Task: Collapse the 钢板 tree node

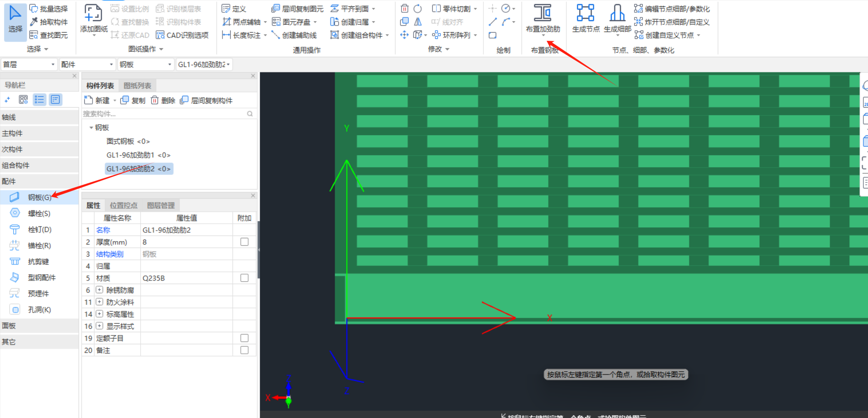Action: [91, 128]
